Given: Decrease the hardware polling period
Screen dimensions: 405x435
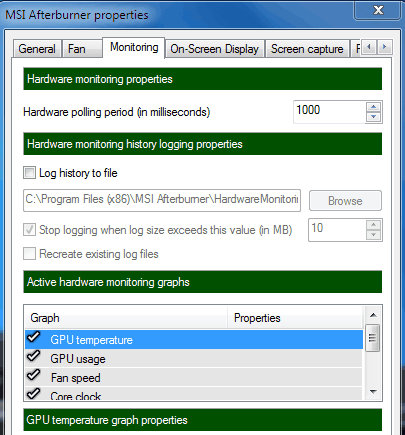Looking at the screenshot, I should coord(374,117).
